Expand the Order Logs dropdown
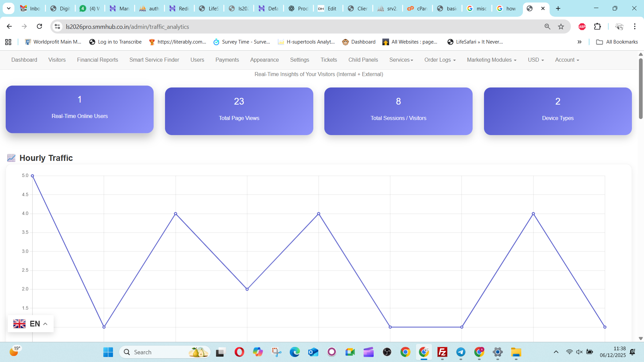This screenshot has width=644, height=362. (440, 60)
